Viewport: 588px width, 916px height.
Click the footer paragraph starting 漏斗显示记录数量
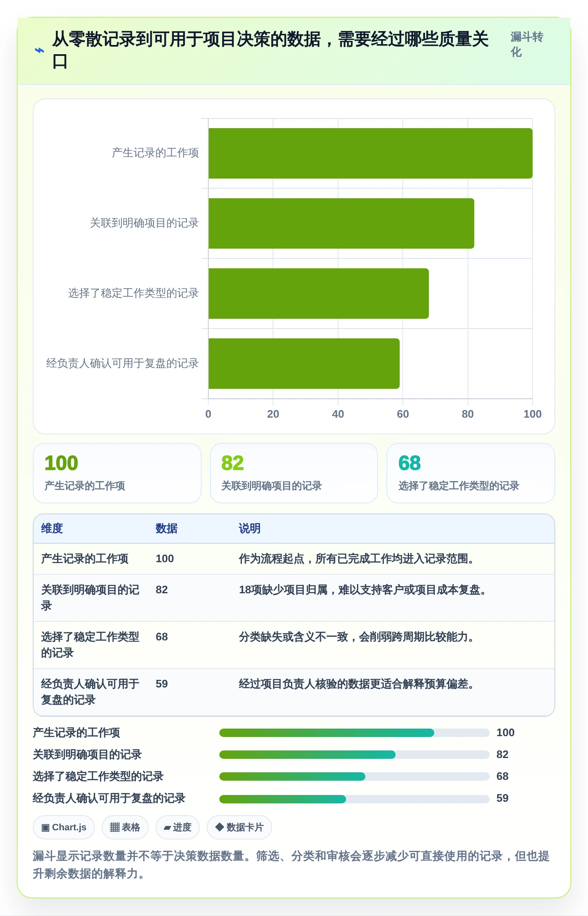pos(291,865)
